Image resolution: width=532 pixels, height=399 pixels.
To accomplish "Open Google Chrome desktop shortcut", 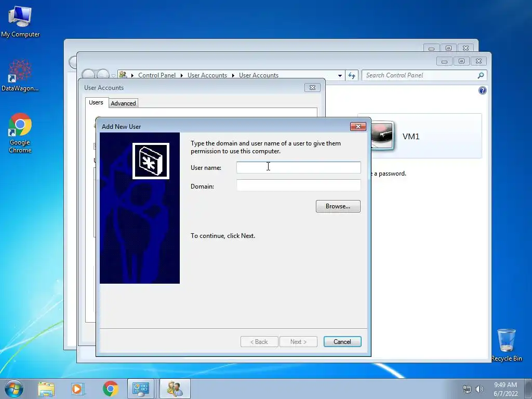I will (20, 133).
